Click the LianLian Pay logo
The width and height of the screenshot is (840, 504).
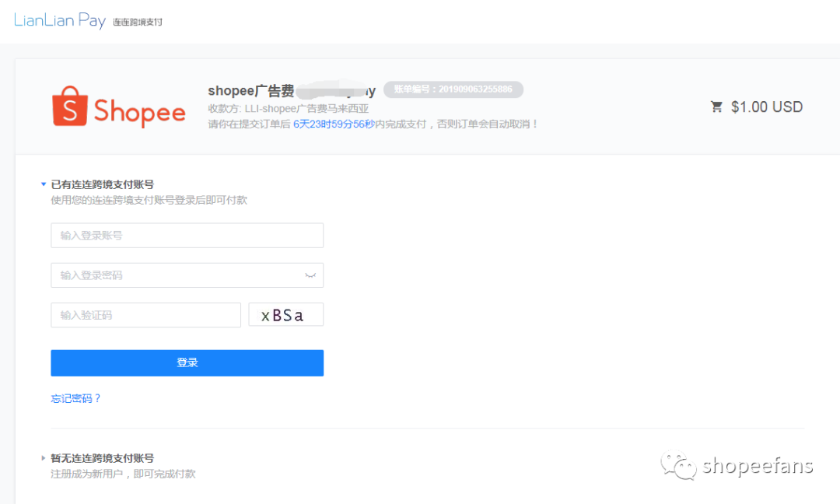coord(60,20)
